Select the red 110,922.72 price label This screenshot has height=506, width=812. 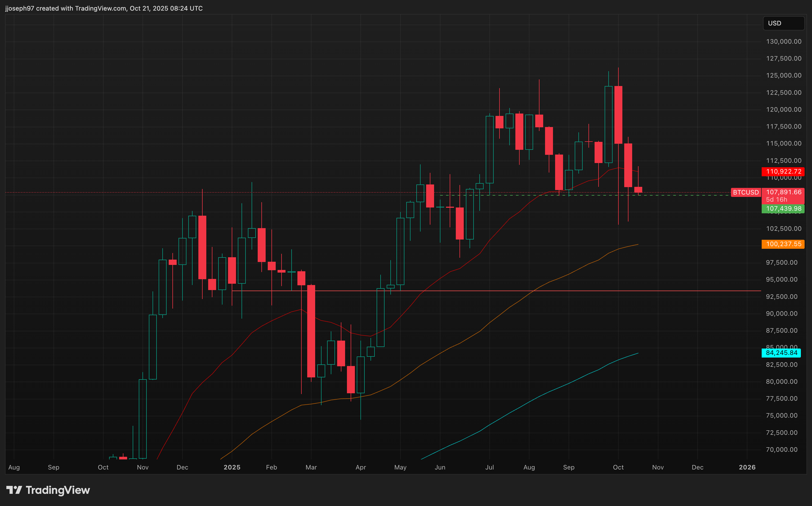(783, 172)
